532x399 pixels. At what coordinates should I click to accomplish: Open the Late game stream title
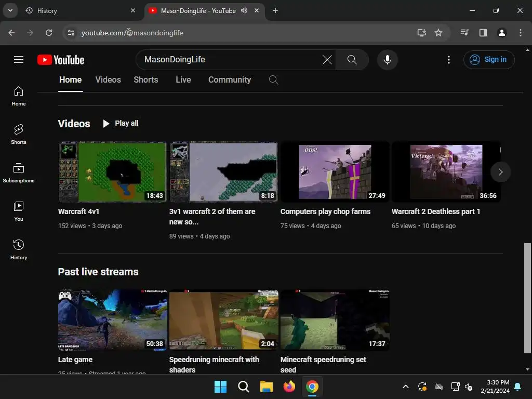tap(75, 360)
